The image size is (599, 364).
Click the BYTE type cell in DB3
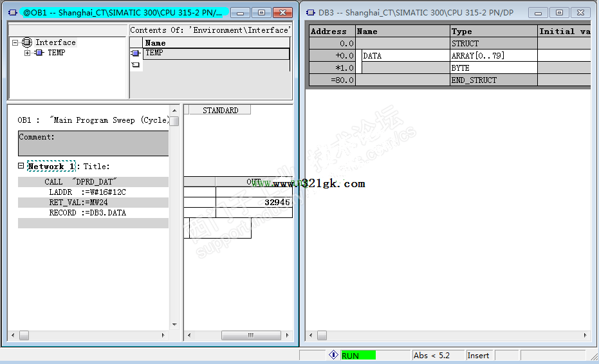[493, 68]
